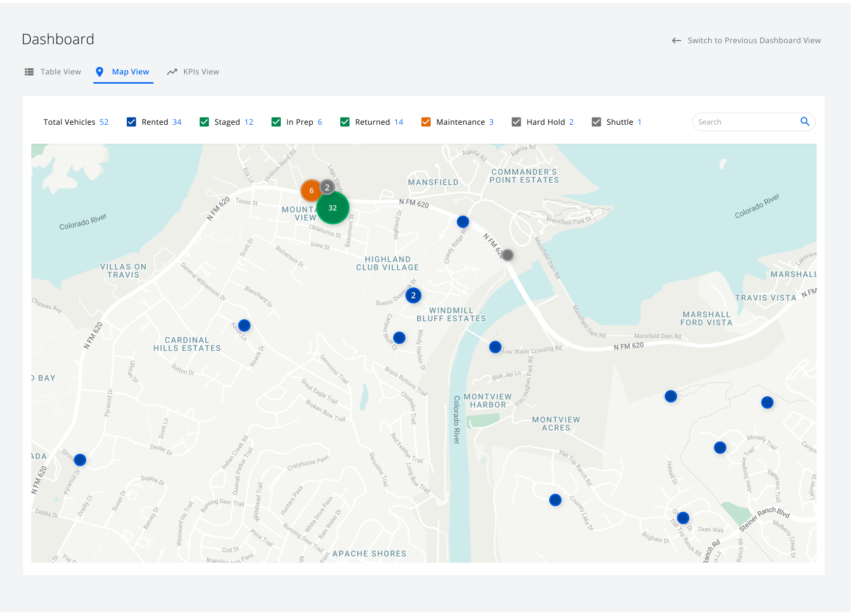Click the gray cluster marker showing 2 vehicles
Viewport: 851px width, 616px height.
[x=327, y=187]
